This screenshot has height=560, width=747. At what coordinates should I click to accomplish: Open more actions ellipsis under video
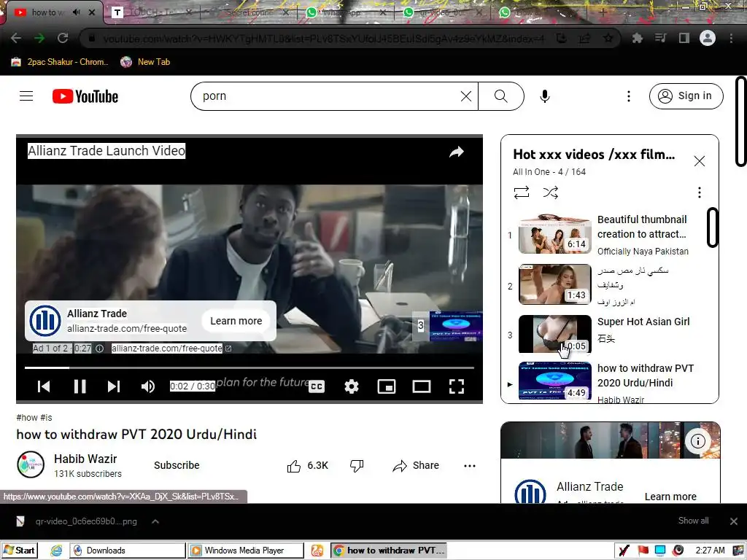click(470, 466)
